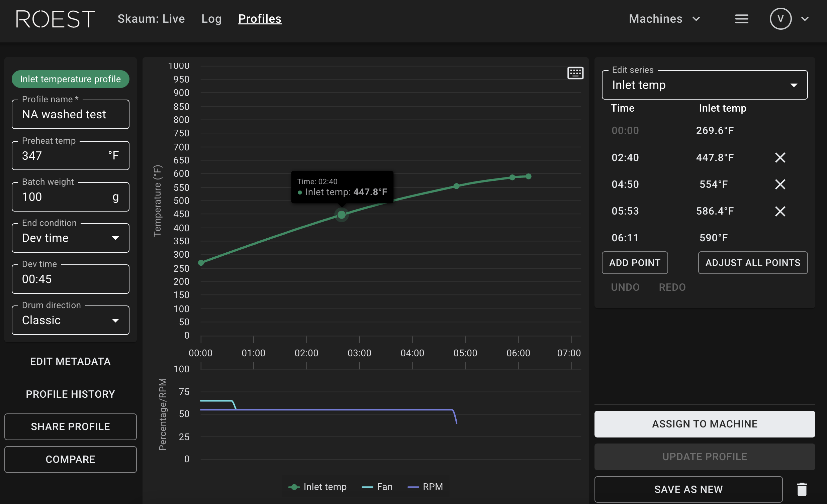Image resolution: width=827 pixels, height=504 pixels.
Task: Click the ADD POINT button
Action: [634, 263]
